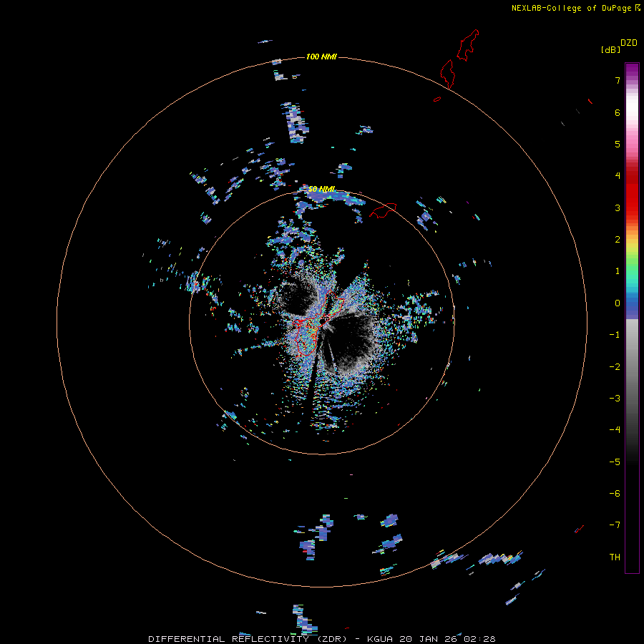
Task: Click the gray colorbar segment near -2 dB
Action: pyautogui.click(x=632, y=367)
